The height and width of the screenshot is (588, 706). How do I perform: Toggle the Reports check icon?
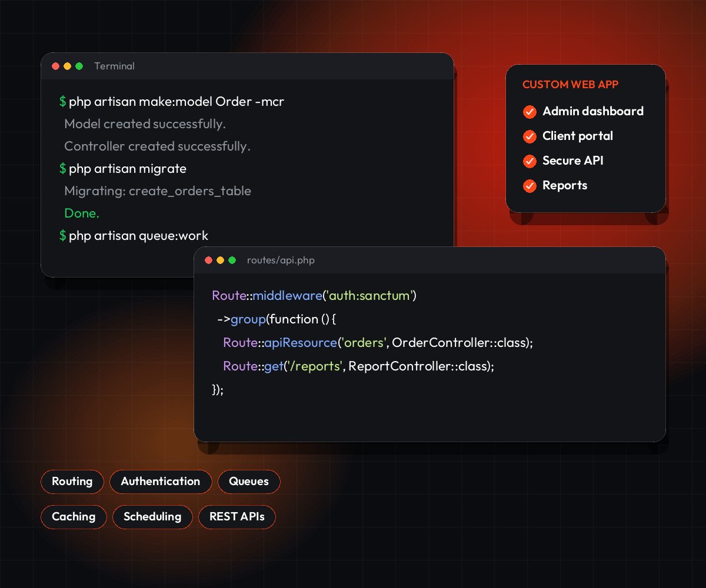(530, 186)
